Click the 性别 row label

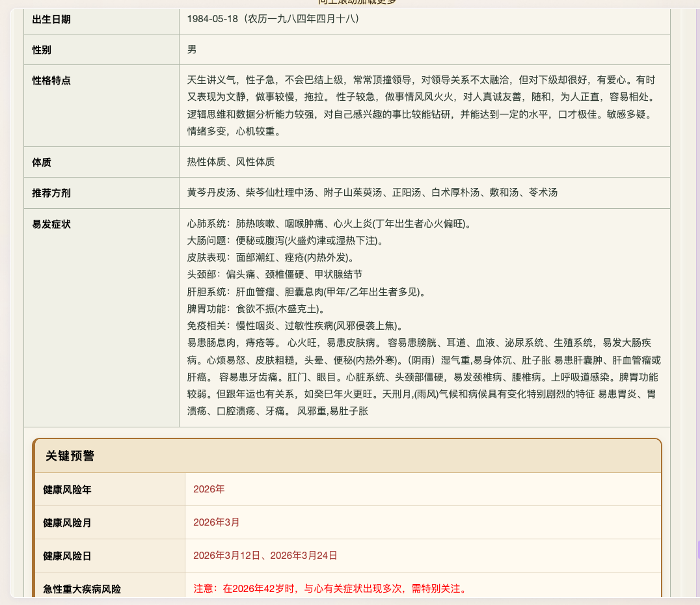[42, 50]
